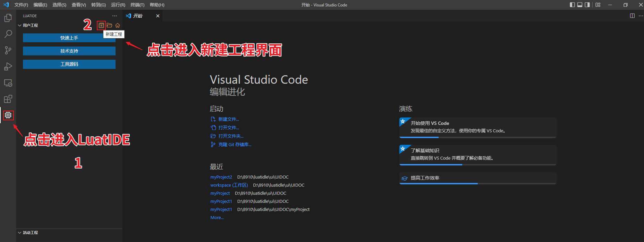The width and height of the screenshot is (644, 242).
Task: Open the 提高工作效率 walkthrough
Action: tap(478, 178)
